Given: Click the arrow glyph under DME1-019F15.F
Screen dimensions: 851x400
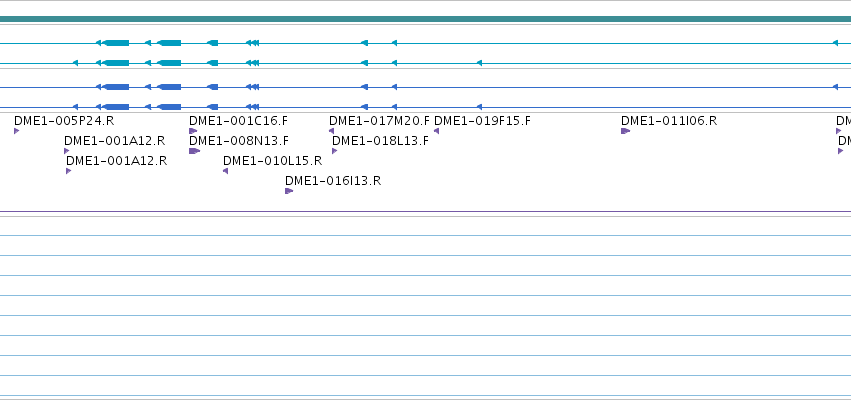Looking at the screenshot, I should click(436, 131).
